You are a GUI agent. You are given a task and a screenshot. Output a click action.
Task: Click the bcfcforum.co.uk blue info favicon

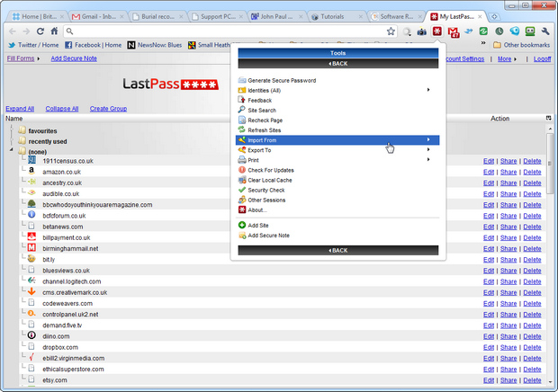tap(31, 215)
